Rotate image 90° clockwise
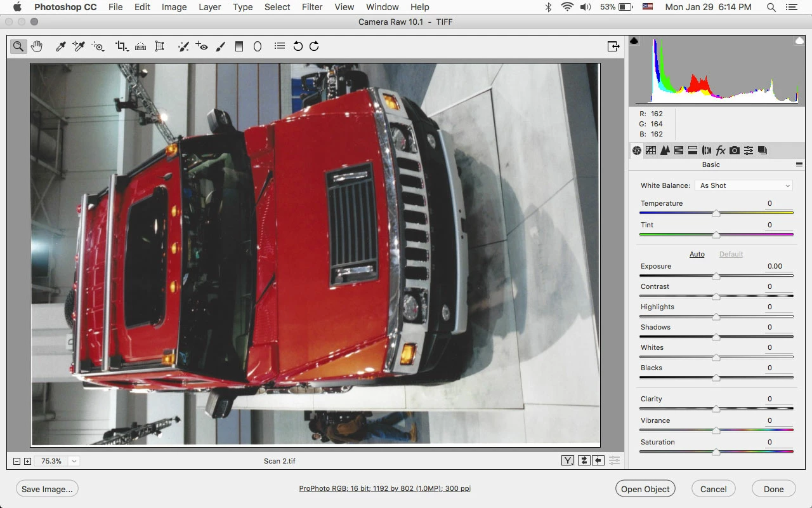Image resolution: width=812 pixels, height=508 pixels. click(x=314, y=46)
